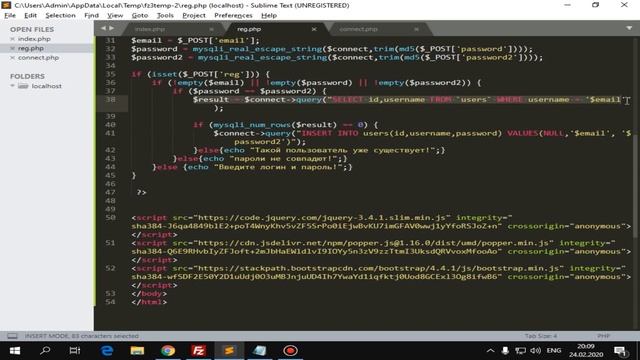This screenshot has width=640, height=360.
Task: Change the PHP syntax in status bar
Action: (603, 336)
